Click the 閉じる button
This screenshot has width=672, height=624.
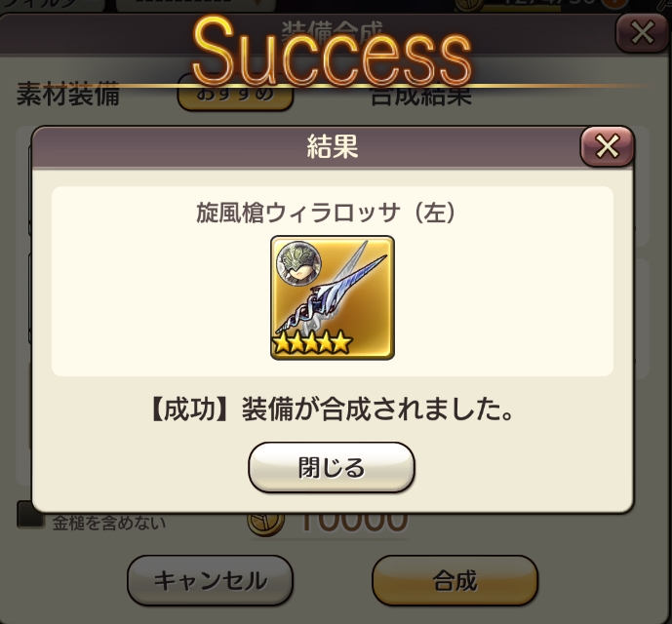click(332, 467)
